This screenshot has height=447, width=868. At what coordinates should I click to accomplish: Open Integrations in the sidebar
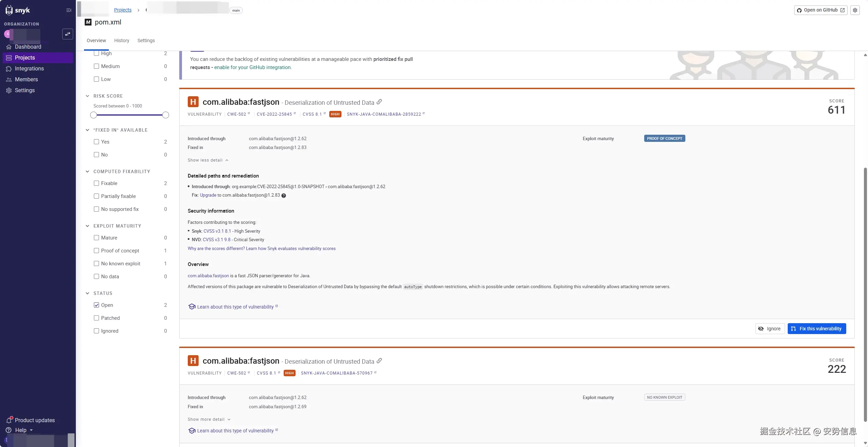(x=29, y=68)
